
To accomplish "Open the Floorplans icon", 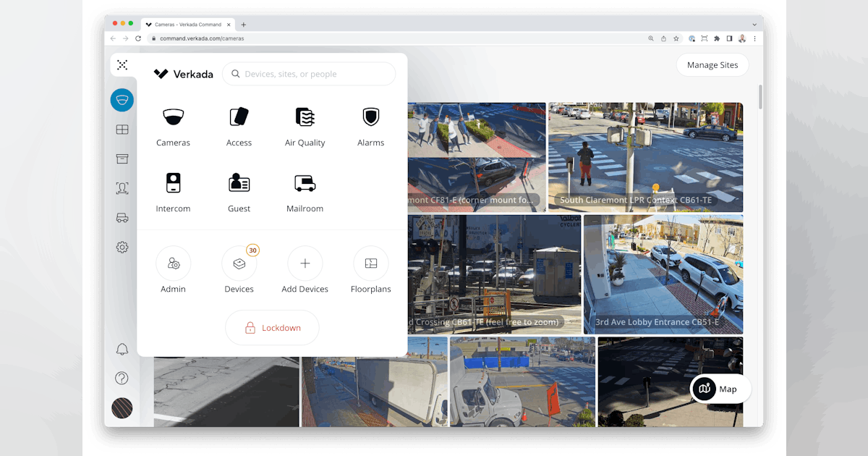I will pyautogui.click(x=370, y=264).
